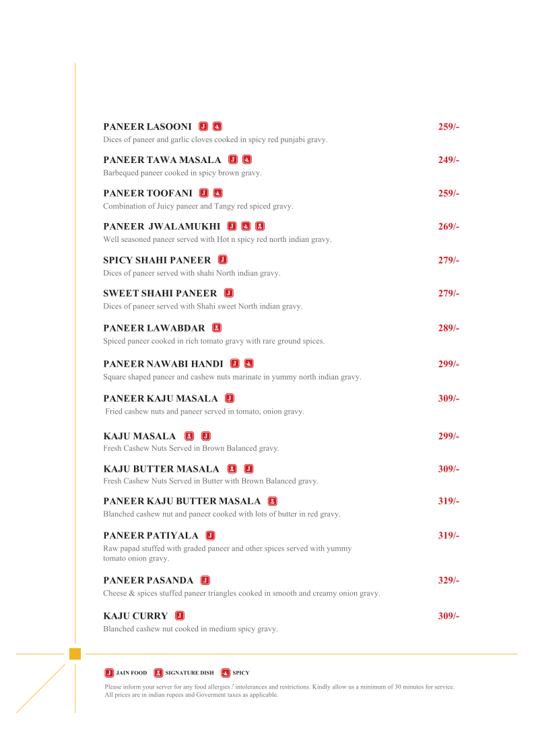This screenshot has width=534, height=756.
Task: Click the Spicy icon beside Paneer Nawabi Handi
Action: [249, 364]
